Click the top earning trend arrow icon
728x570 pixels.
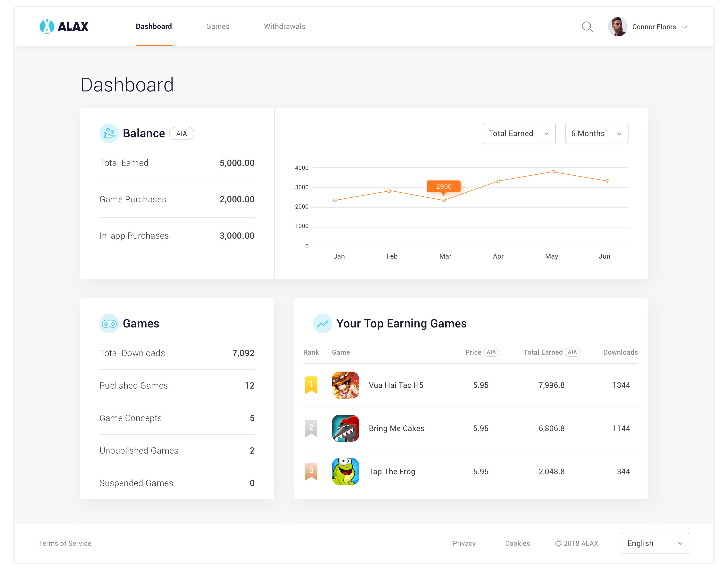click(323, 324)
